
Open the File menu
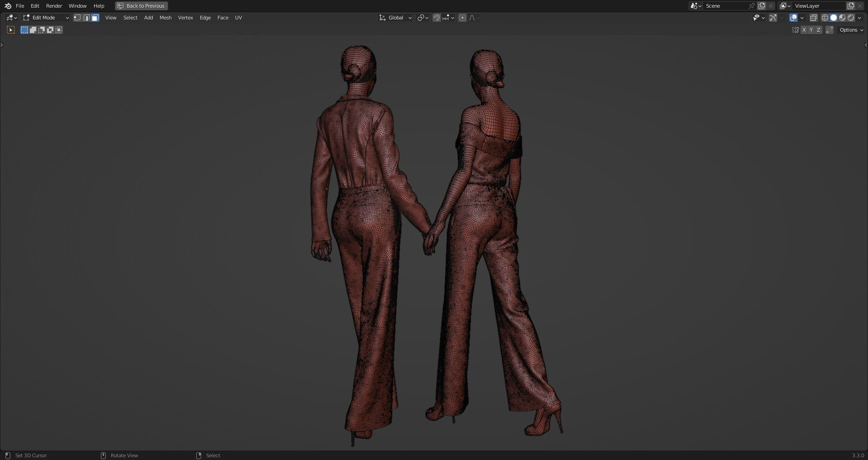pyautogui.click(x=20, y=6)
